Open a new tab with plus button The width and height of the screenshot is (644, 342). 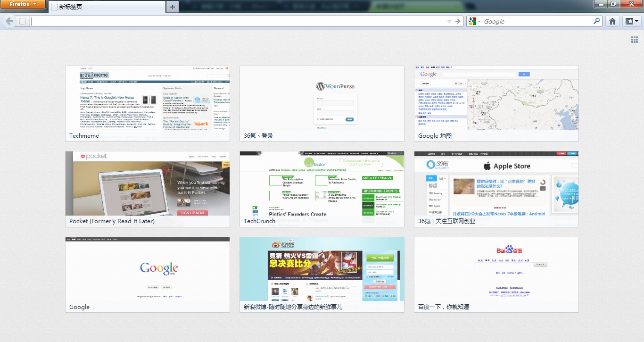(x=173, y=7)
